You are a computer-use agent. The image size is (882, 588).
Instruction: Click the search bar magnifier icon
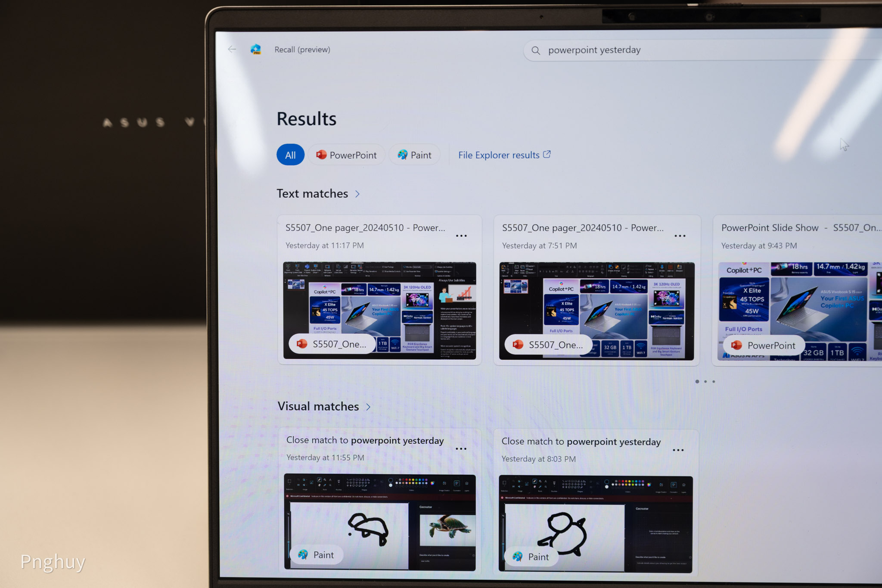(534, 50)
